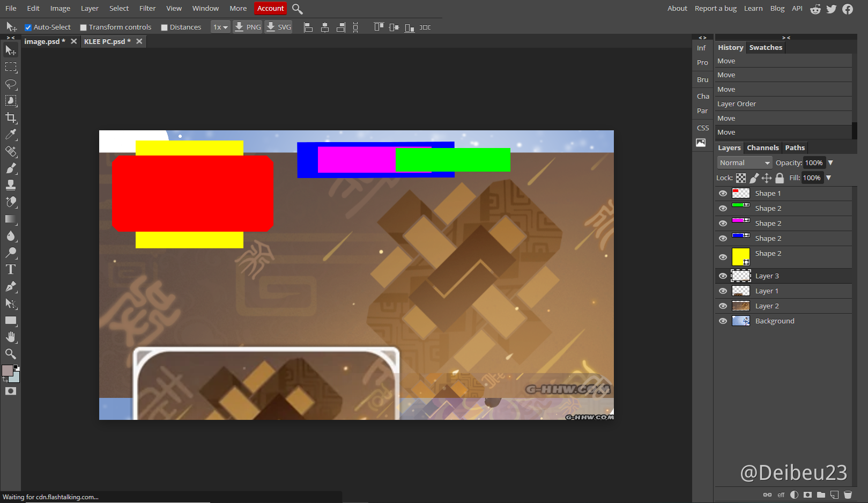
Task: Select the Crop tool
Action: click(x=11, y=117)
